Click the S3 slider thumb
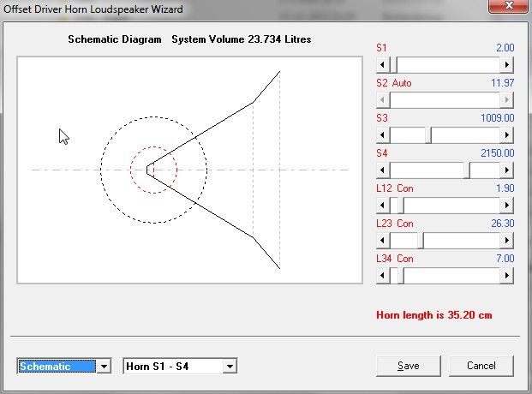532x394 pixels. click(428, 134)
